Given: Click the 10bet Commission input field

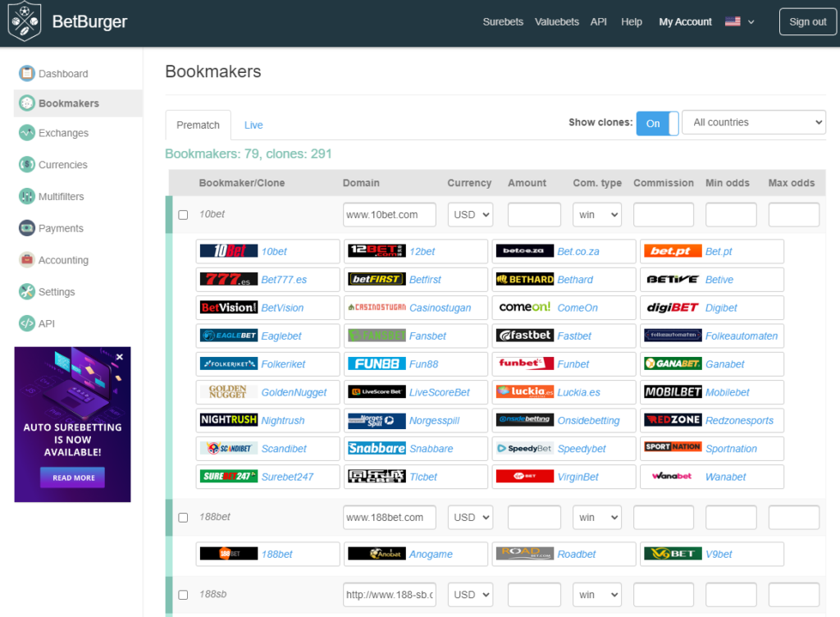Looking at the screenshot, I should coord(663,215).
